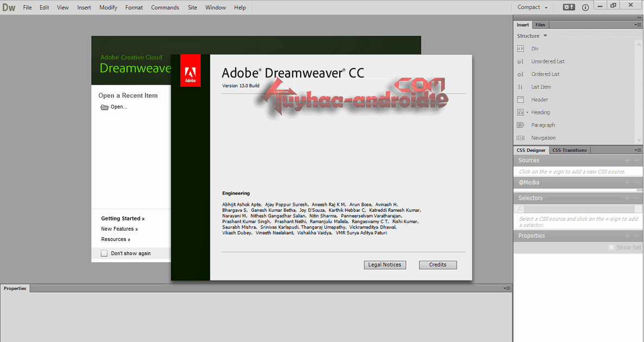Screen dimensions: 644x342
Task: Switch to the Files tab
Action: point(540,24)
